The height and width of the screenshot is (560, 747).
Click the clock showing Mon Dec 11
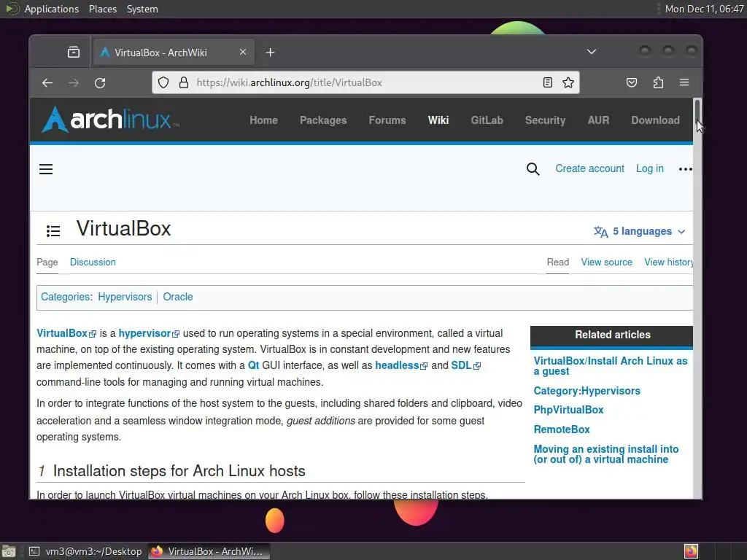(x=704, y=9)
